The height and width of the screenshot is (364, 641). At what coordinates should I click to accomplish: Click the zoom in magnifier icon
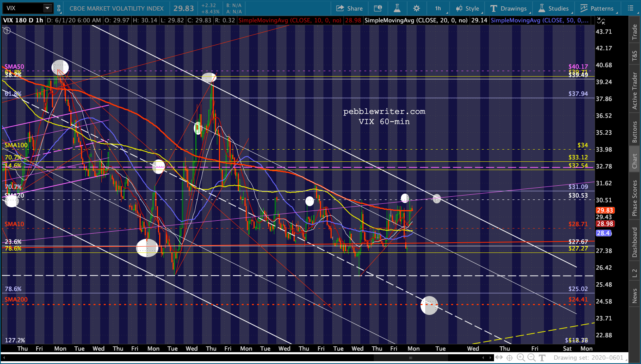tap(521, 357)
